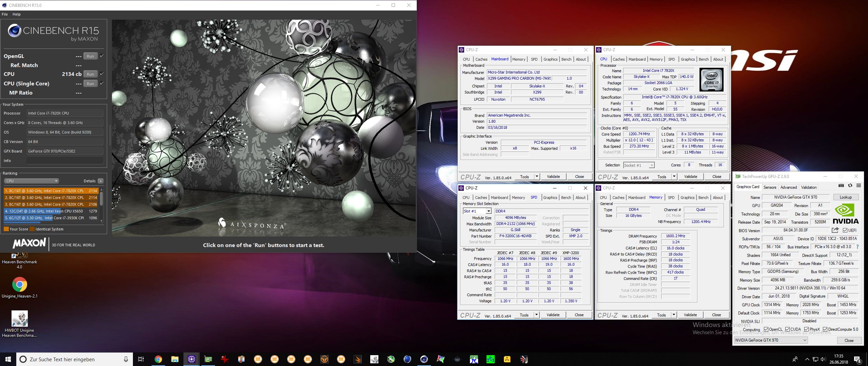The height and width of the screenshot is (366, 868).
Task: Toggle the PhysX checkbox in GPU-Z
Action: (806, 329)
